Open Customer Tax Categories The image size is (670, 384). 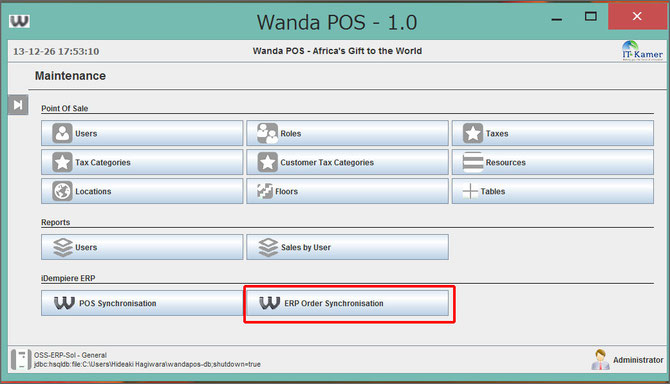coord(347,162)
